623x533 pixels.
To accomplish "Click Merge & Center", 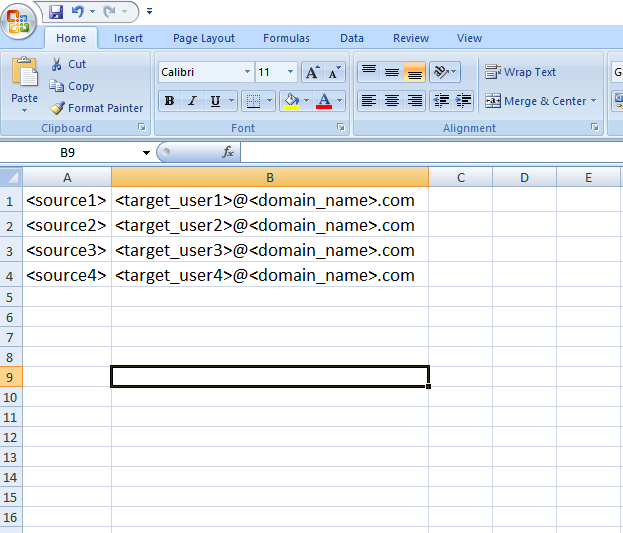I will pyautogui.click(x=535, y=101).
